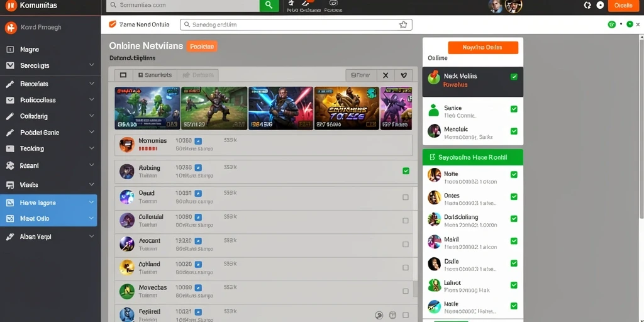Click the Aobring row avatar

click(x=127, y=171)
